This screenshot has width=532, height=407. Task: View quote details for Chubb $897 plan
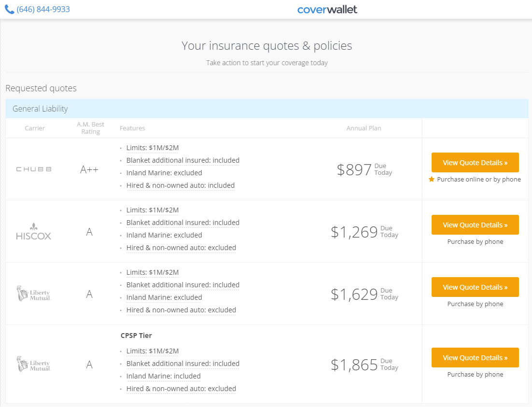pos(475,163)
